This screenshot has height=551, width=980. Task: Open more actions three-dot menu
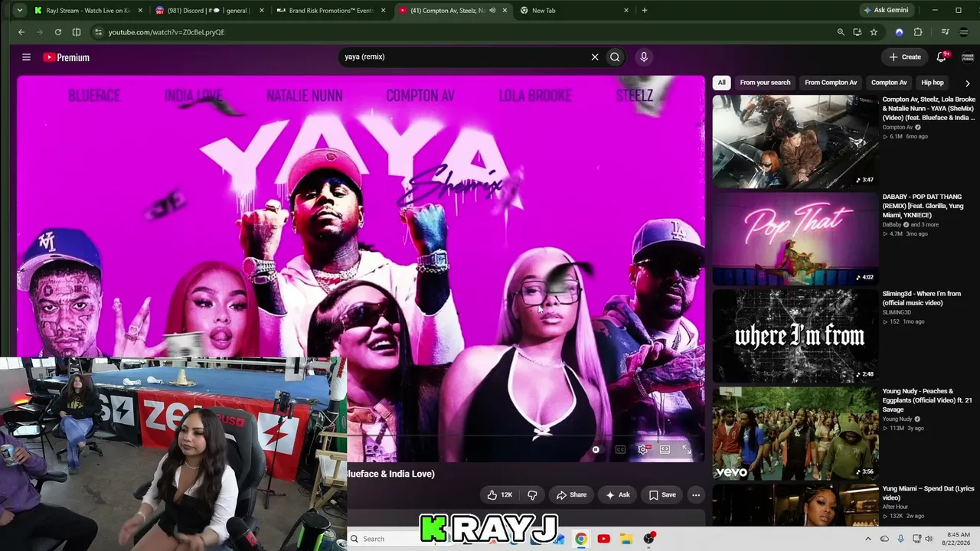[696, 495]
